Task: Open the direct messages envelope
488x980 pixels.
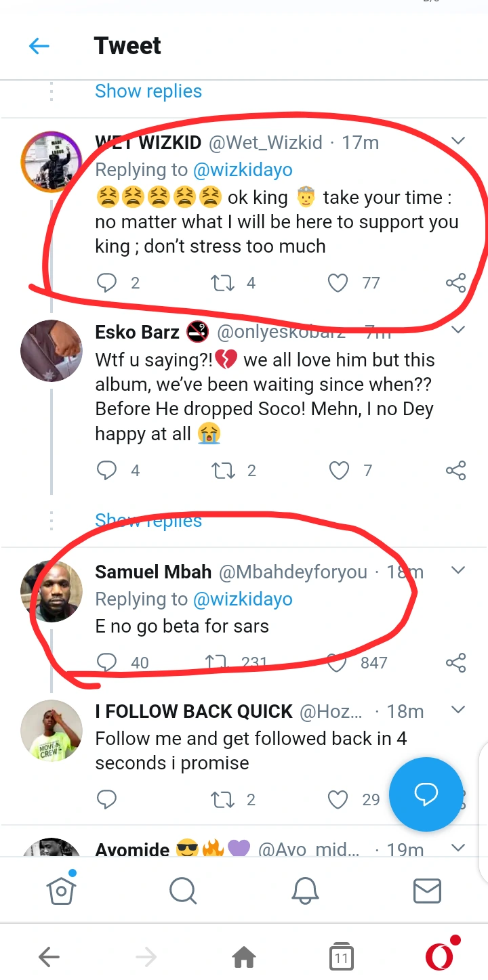Action: 427,891
